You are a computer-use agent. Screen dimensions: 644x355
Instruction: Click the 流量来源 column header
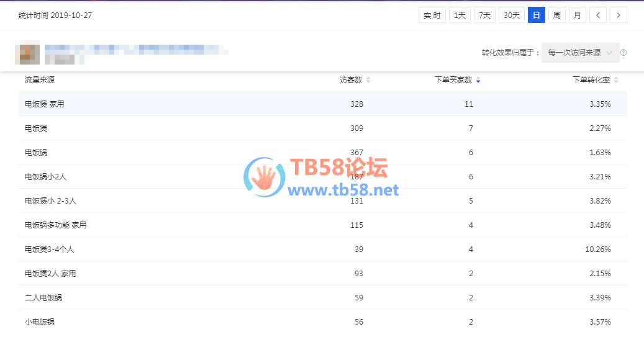click(x=40, y=80)
